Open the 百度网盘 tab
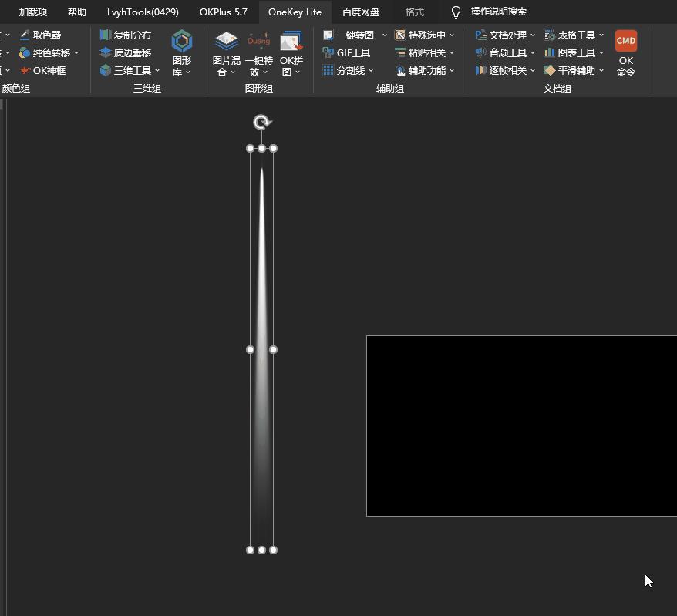This screenshot has width=677, height=616. (x=361, y=12)
